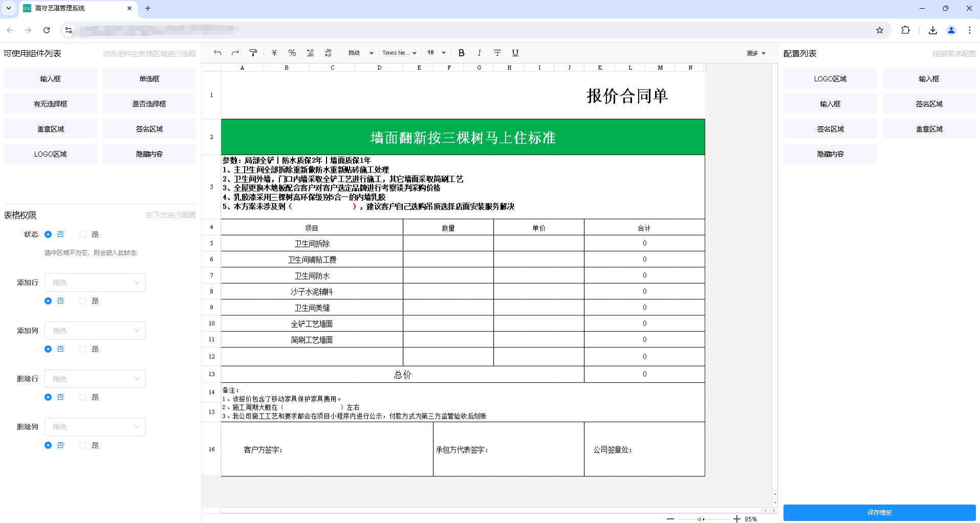Set 添加列 to 否

coord(48,349)
